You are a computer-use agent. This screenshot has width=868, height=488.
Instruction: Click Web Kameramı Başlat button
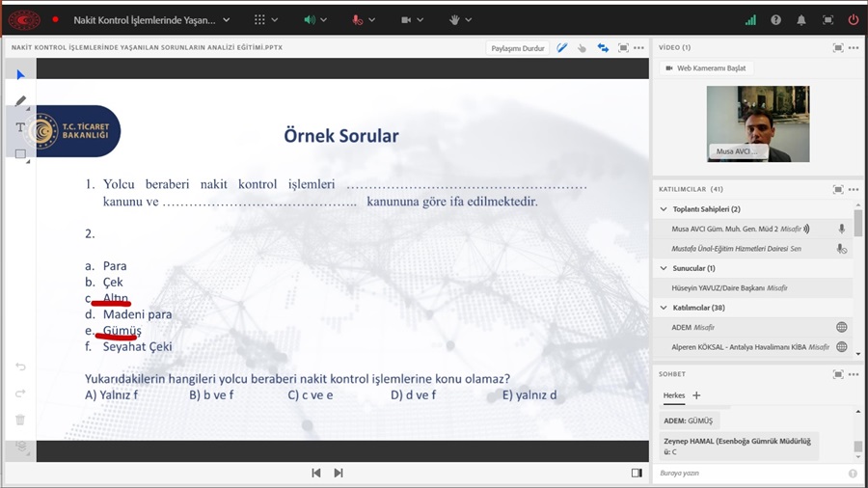coord(706,68)
